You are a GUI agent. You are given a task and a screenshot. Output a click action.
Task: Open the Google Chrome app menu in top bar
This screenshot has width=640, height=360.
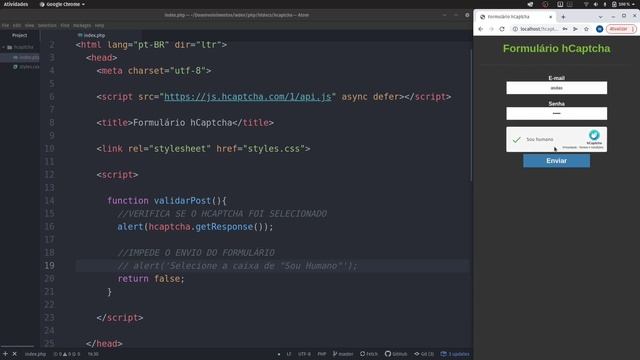pyautogui.click(x=62, y=4)
